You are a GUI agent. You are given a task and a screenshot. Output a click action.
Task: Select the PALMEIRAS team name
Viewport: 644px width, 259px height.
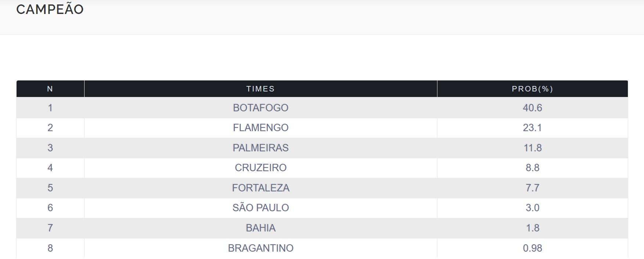coord(261,148)
